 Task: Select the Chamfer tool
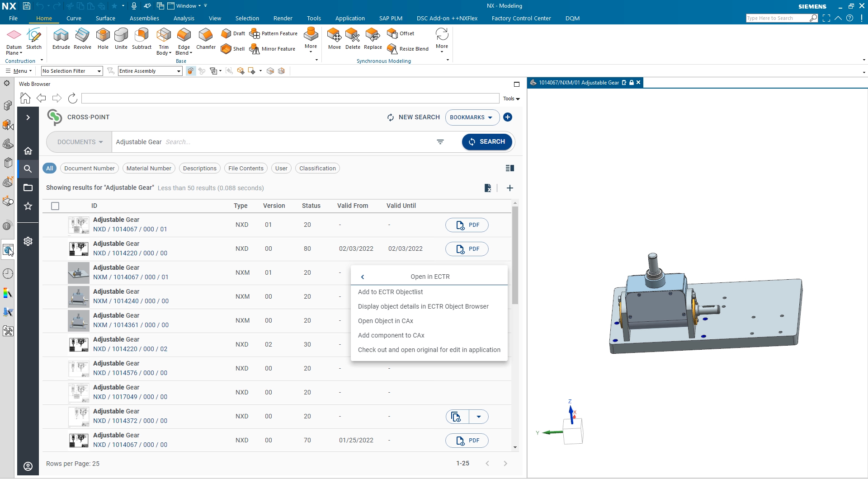point(206,38)
